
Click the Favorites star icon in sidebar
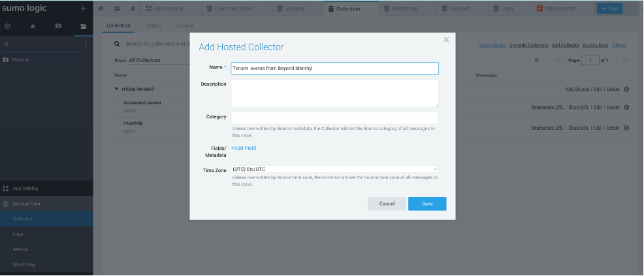pos(33,26)
